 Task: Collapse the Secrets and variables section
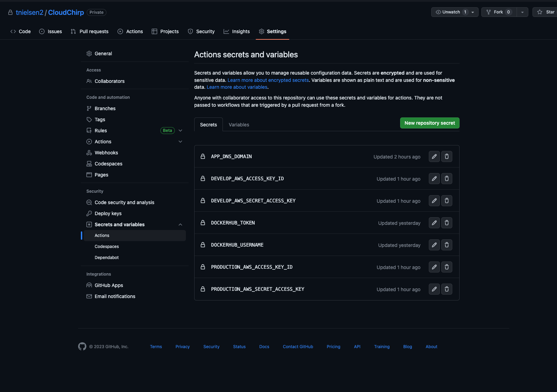[x=180, y=224]
